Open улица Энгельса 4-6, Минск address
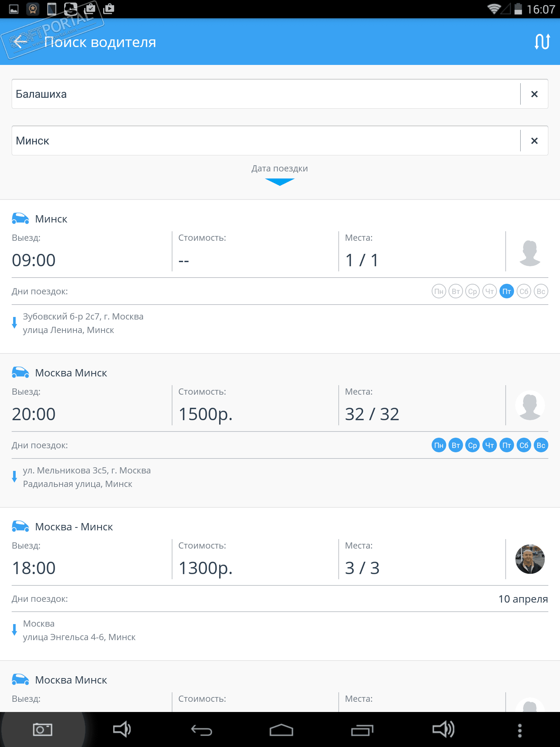 pyautogui.click(x=79, y=637)
